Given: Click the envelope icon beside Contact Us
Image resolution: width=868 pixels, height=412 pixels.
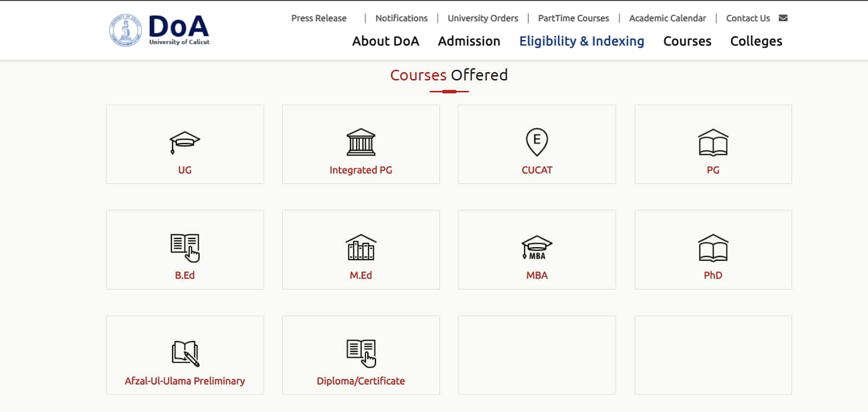Looking at the screenshot, I should [783, 18].
